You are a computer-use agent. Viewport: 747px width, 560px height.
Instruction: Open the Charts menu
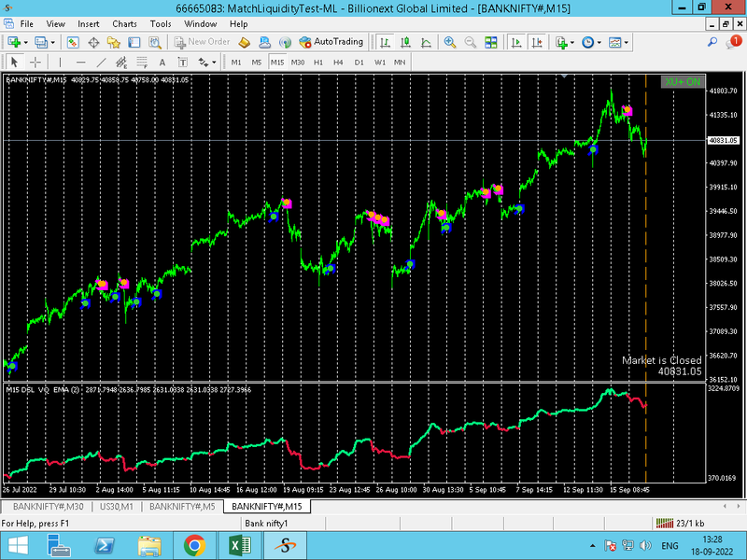coord(124,24)
